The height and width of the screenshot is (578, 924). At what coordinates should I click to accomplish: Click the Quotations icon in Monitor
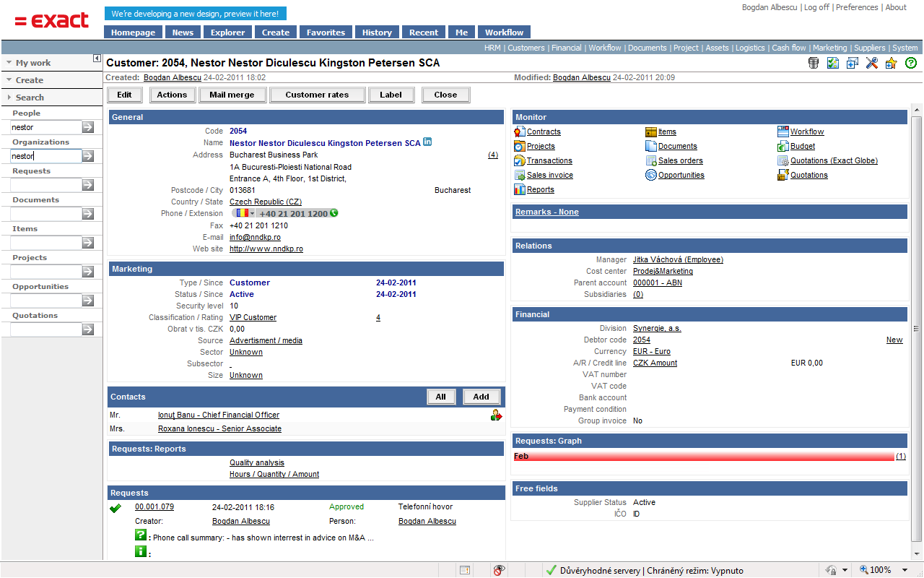783,175
